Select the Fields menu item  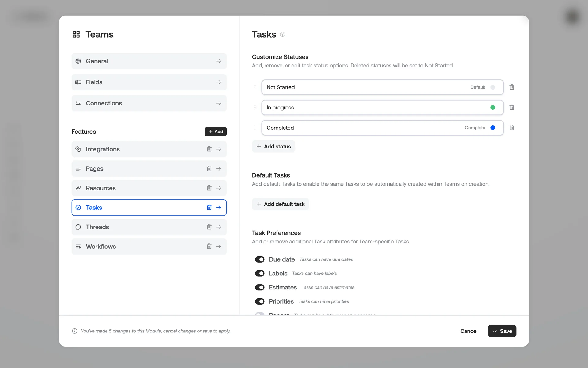[x=149, y=82]
